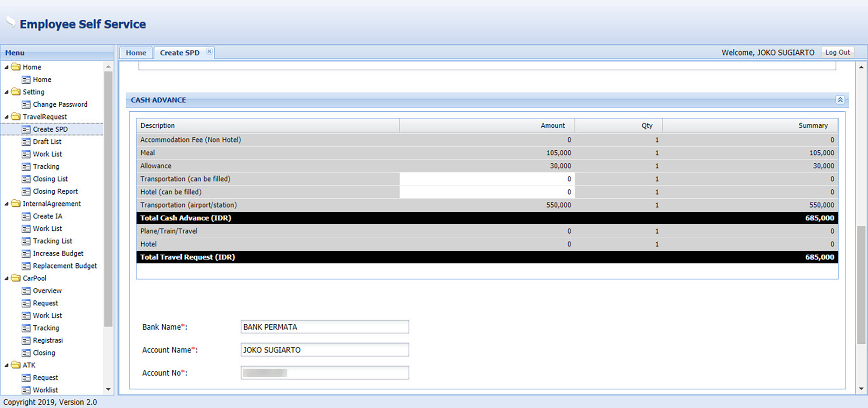Click into the Bank Name field

[x=324, y=327]
